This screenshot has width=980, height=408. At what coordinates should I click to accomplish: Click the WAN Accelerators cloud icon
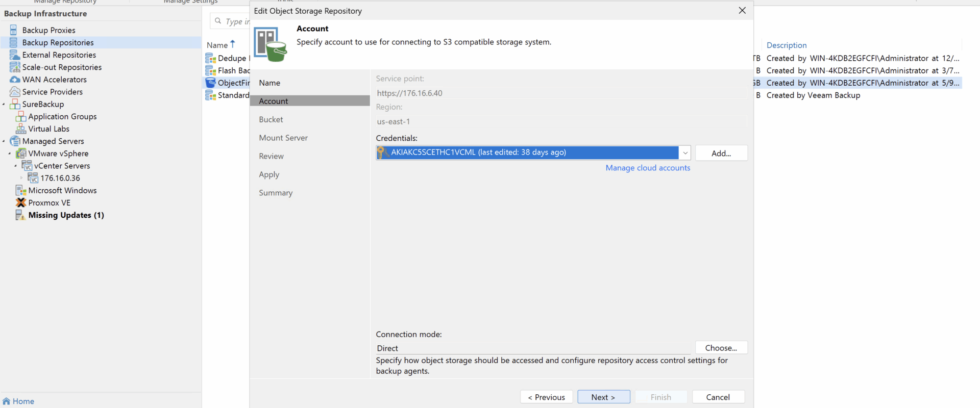(15, 80)
